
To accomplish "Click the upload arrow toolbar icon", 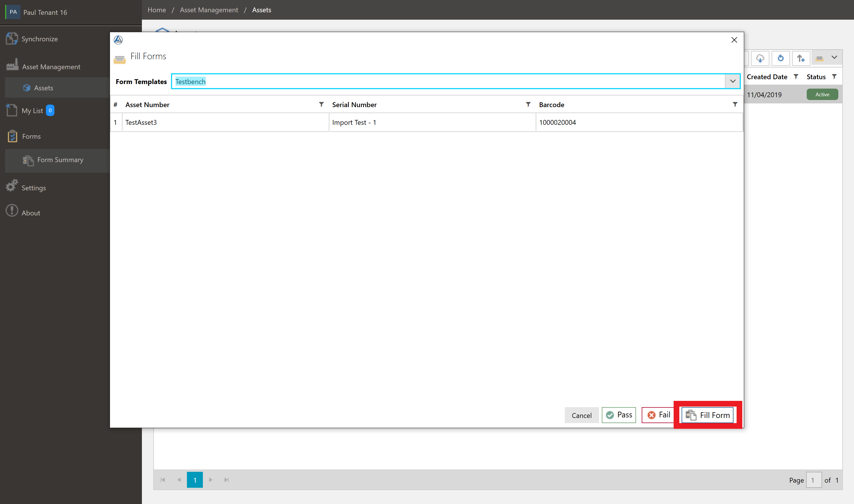I will [801, 58].
